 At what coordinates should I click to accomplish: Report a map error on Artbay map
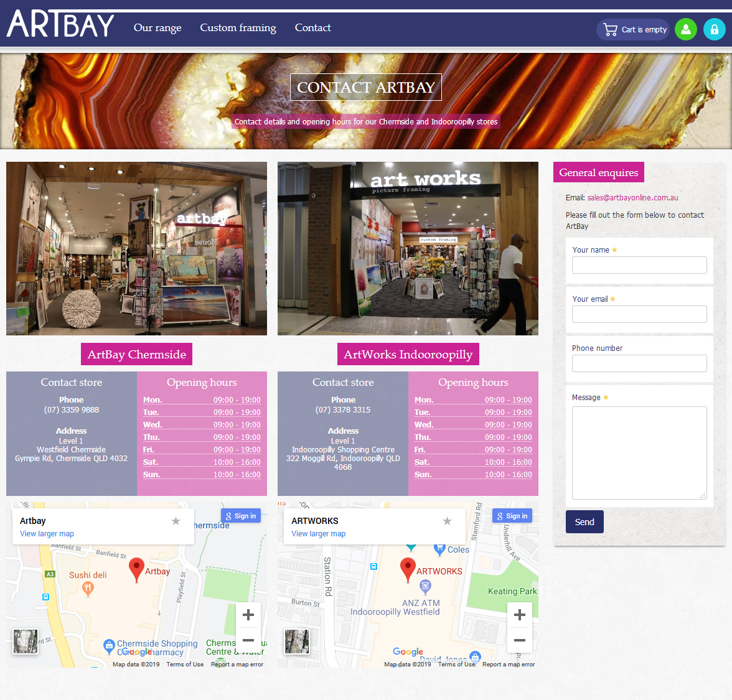(237, 664)
